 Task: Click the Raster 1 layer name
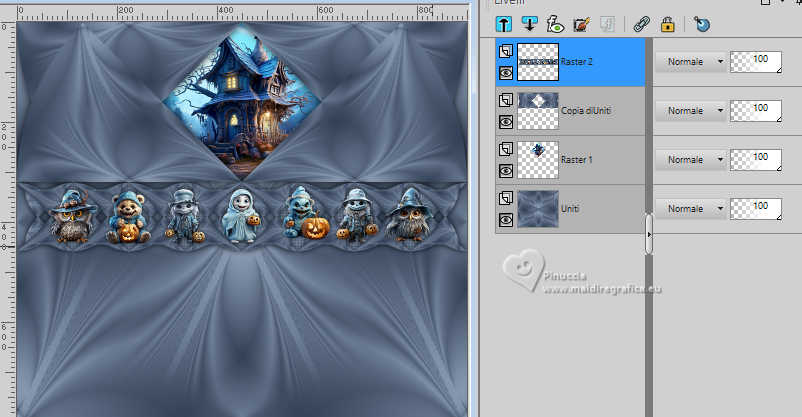point(576,160)
